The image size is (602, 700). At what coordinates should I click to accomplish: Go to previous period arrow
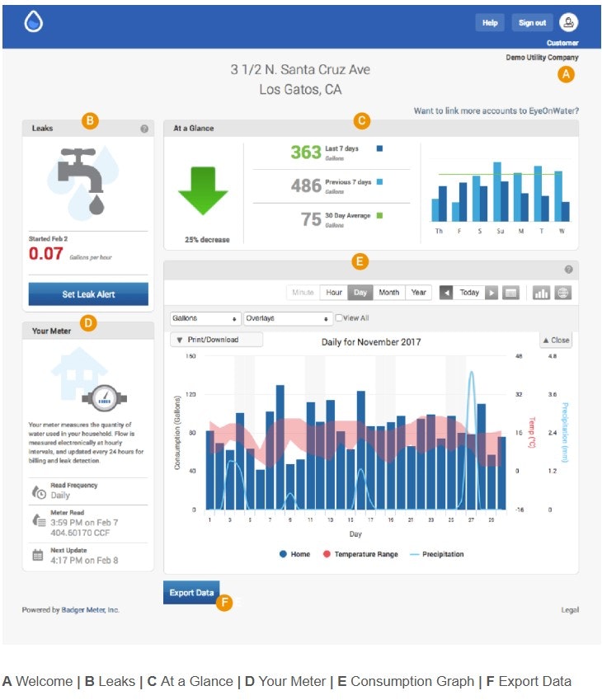[x=446, y=293]
